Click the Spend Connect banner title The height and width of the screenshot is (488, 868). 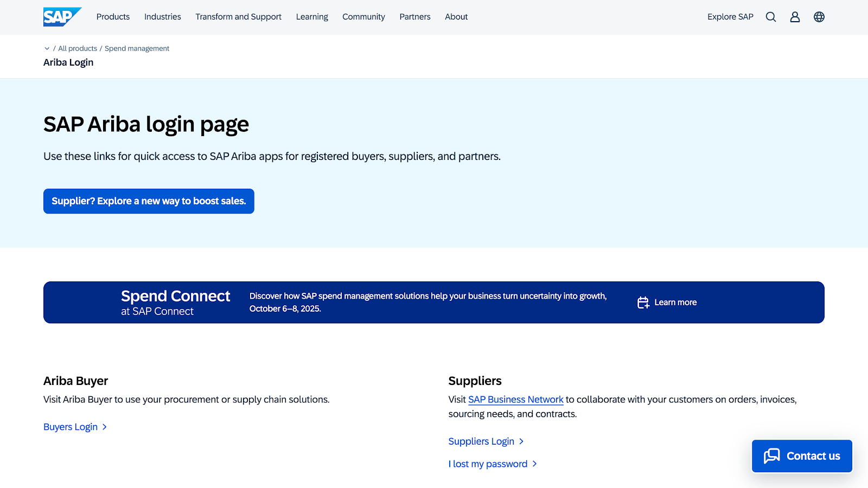pyautogui.click(x=175, y=296)
